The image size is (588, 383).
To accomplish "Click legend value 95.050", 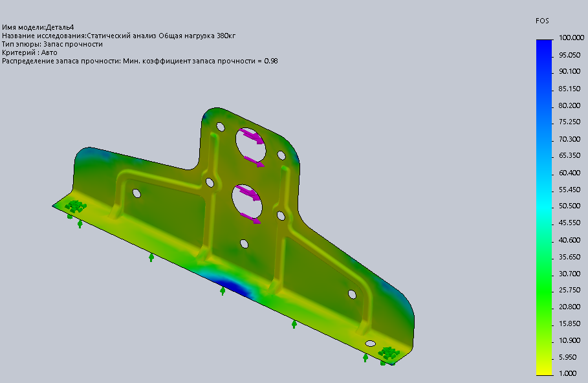I will [x=570, y=55].
